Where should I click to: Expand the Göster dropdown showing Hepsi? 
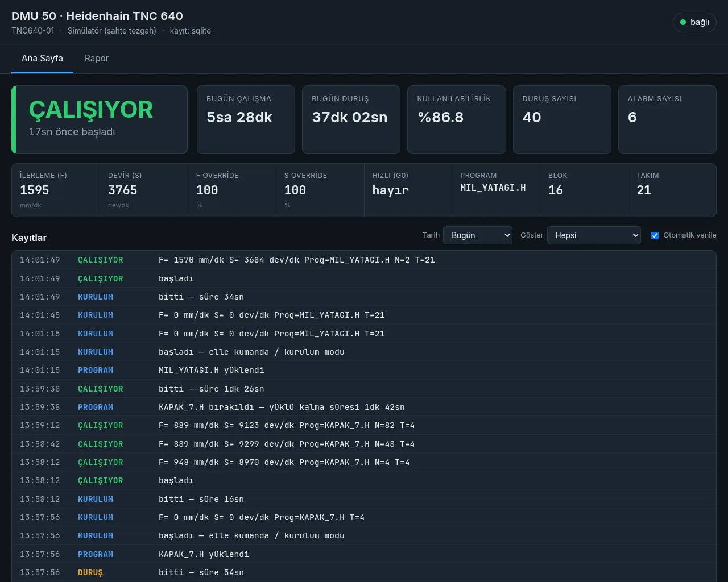pos(594,235)
